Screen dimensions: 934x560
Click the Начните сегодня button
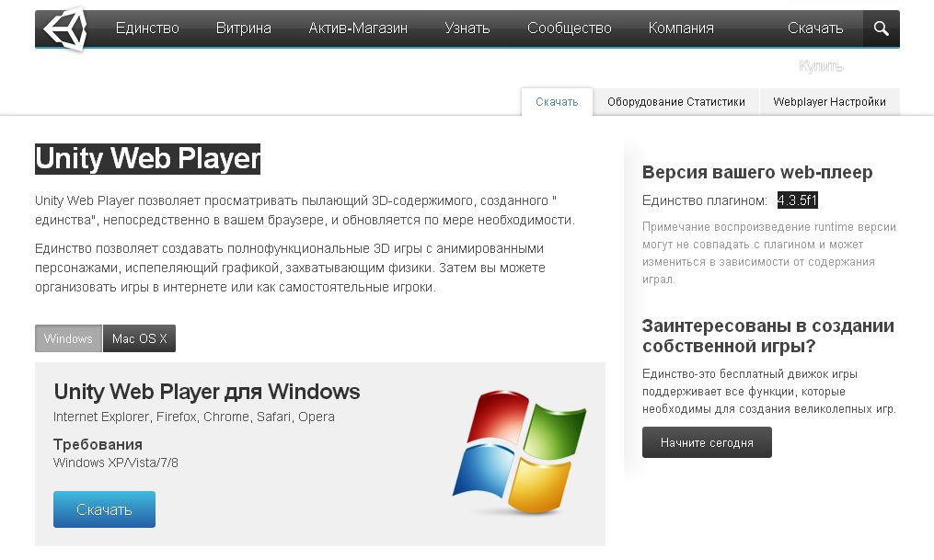707,443
